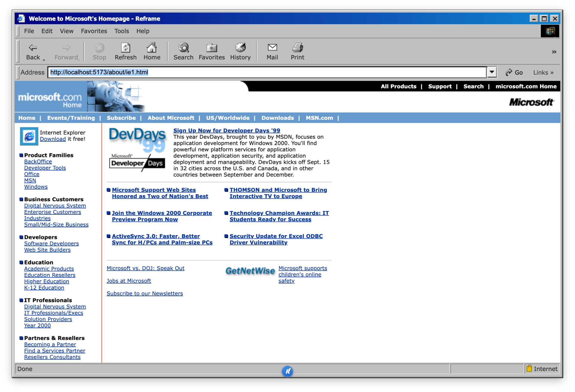Click the Internet Explorer logo in sidebar

pos(29,136)
